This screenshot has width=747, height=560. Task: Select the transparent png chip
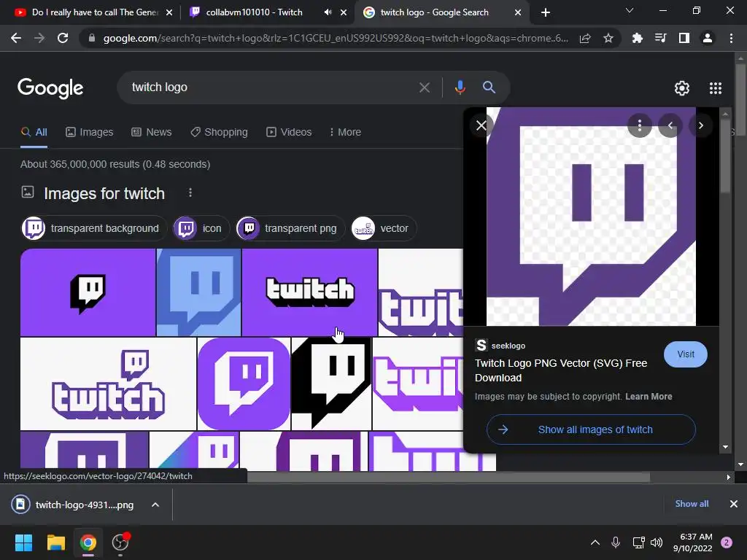coord(290,228)
